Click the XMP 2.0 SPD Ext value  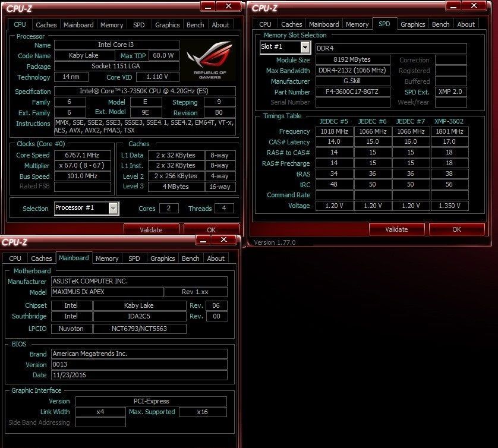450,92
